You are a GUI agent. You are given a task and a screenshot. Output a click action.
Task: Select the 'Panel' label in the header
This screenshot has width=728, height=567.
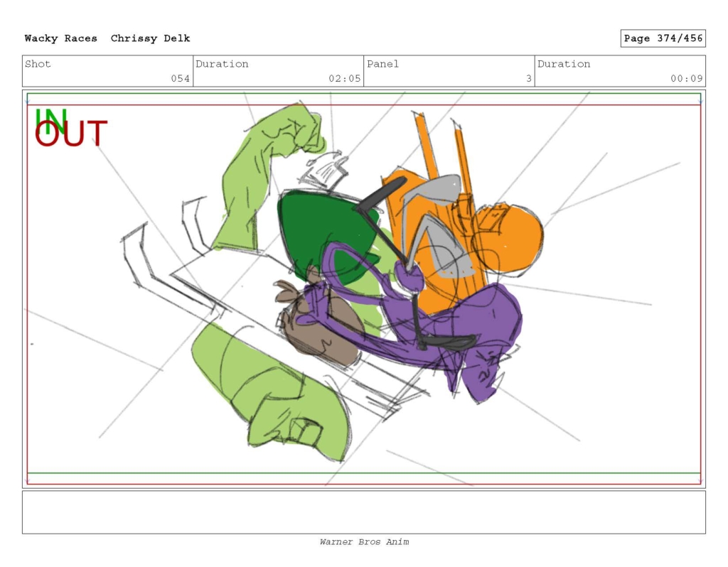point(382,64)
